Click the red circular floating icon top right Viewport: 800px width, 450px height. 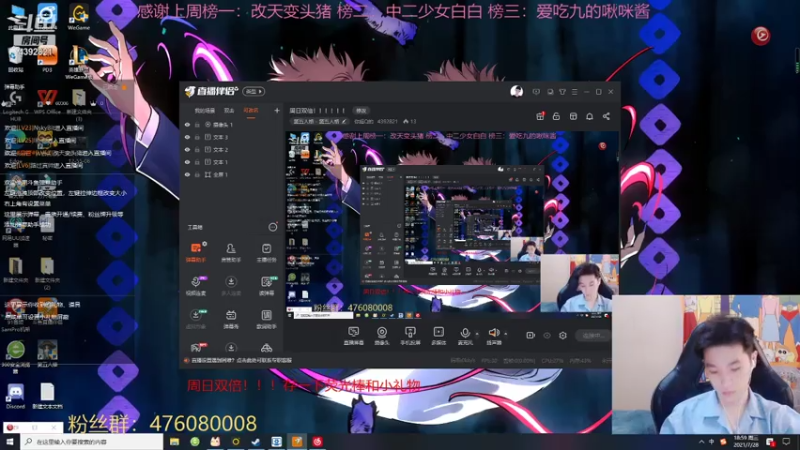[761, 35]
